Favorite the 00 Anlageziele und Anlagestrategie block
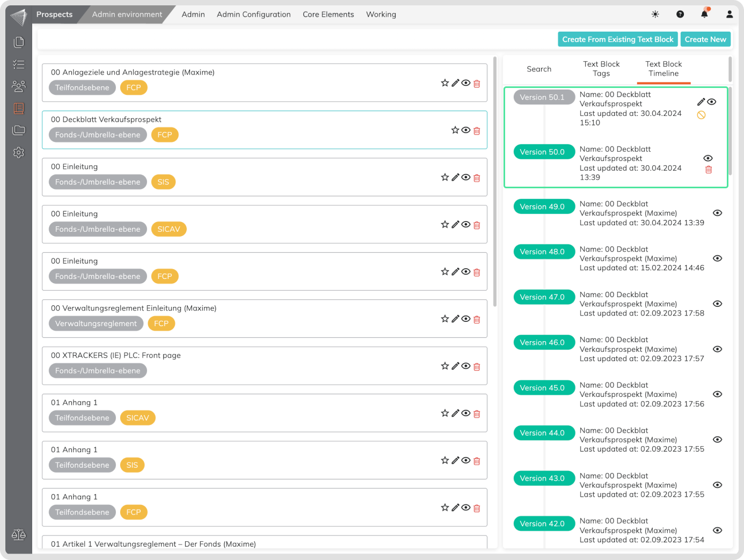Viewport: 744px width, 560px height. (444, 83)
